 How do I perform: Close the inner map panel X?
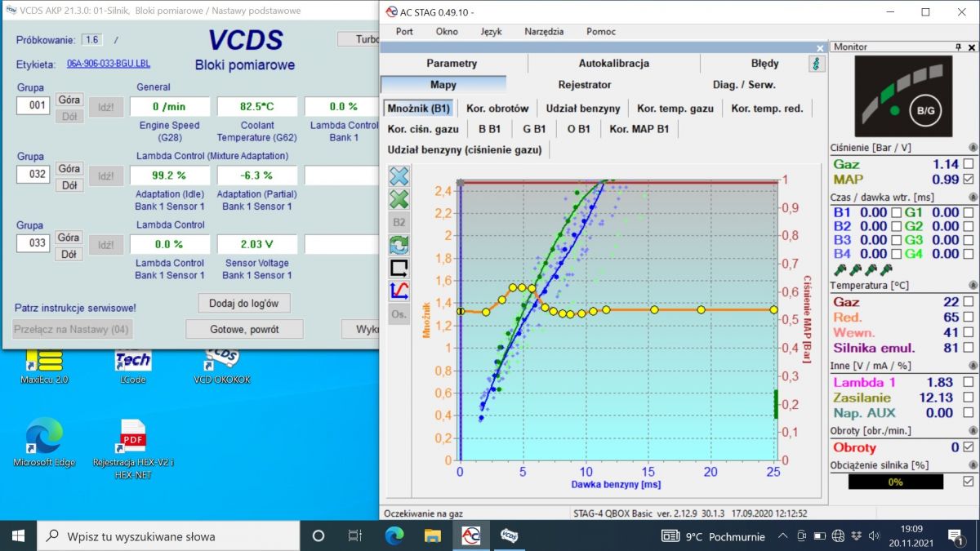click(x=820, y=48)
